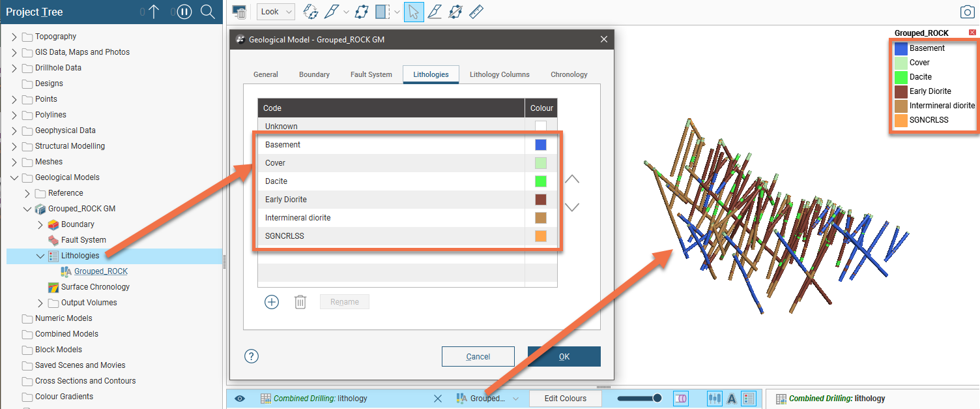
Task: Click the Edit Colours button
Action: coord(566,399)
